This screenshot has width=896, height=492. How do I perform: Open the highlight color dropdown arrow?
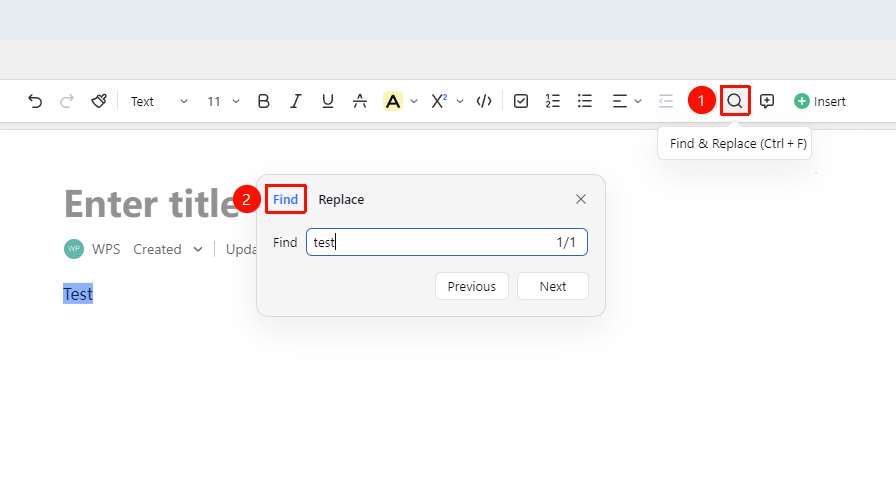(x=414, y=102)
